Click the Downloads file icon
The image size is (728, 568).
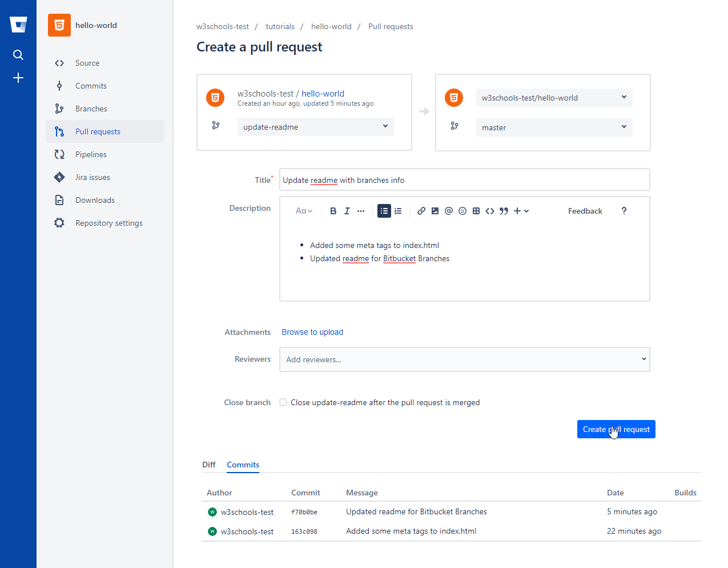tap(59, 200)
